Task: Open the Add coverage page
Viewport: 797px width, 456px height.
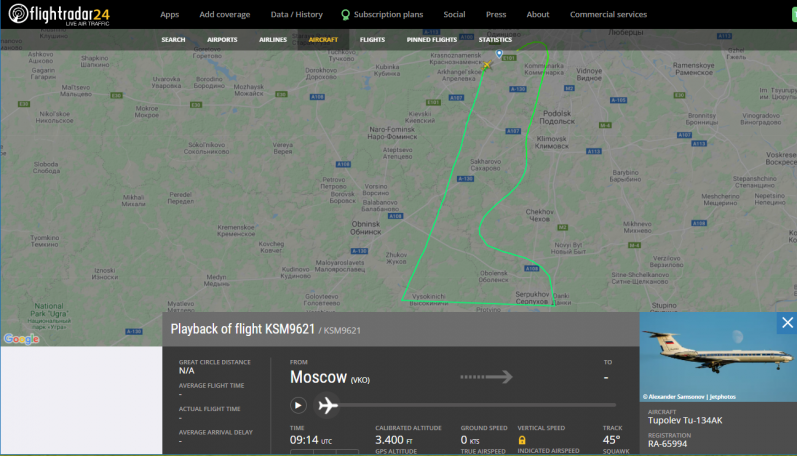Action: (x=225, y=15)
